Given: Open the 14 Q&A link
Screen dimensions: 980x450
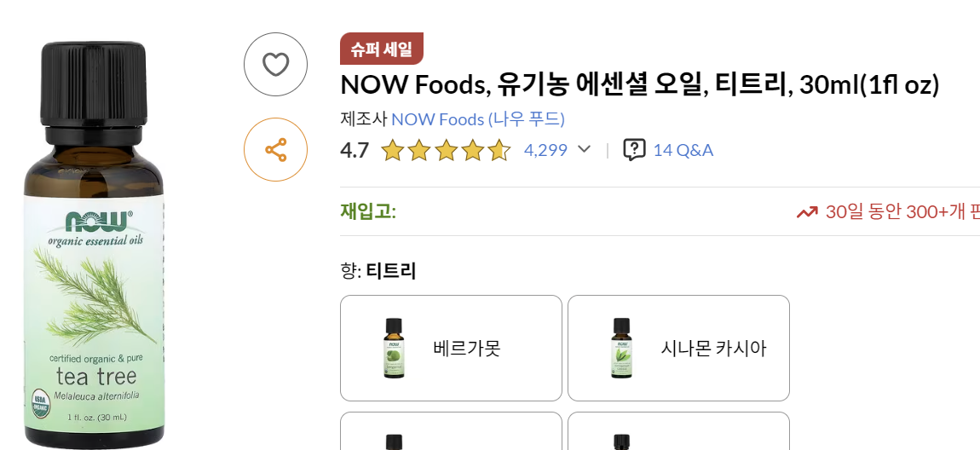Looking at the screenshot, I should point(683,150).
